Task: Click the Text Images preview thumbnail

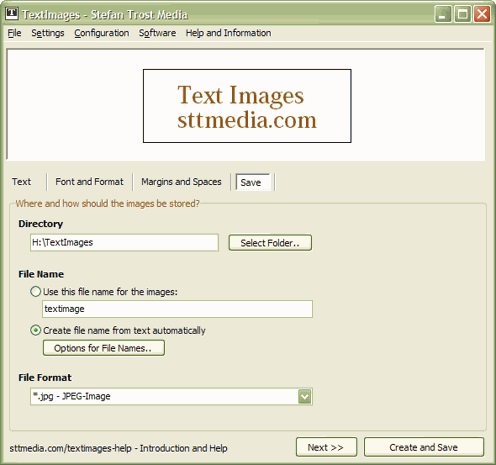Action: click(x=247, y=106)
